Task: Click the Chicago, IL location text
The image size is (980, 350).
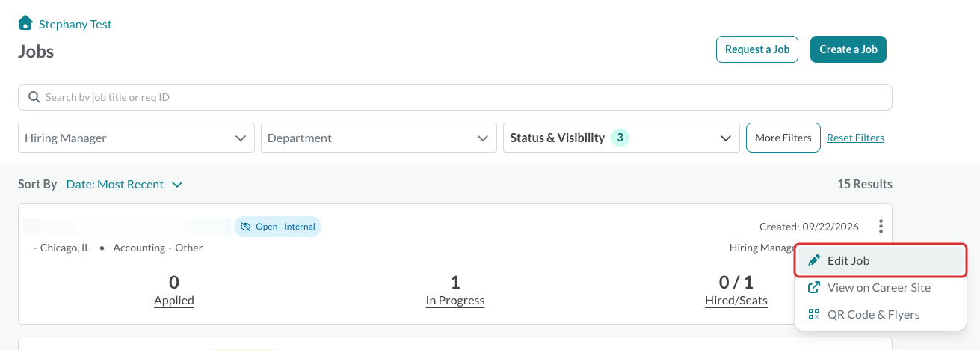Action: 65,248
